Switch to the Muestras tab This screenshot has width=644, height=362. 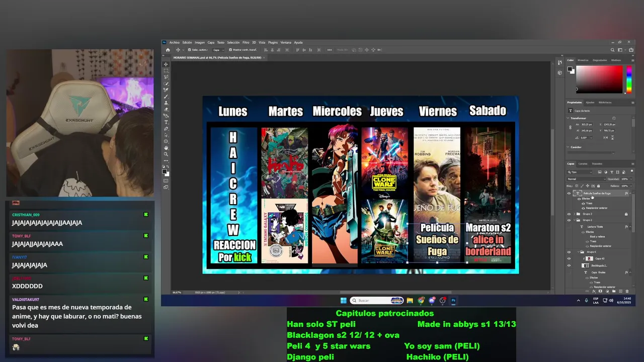point(583,60)
